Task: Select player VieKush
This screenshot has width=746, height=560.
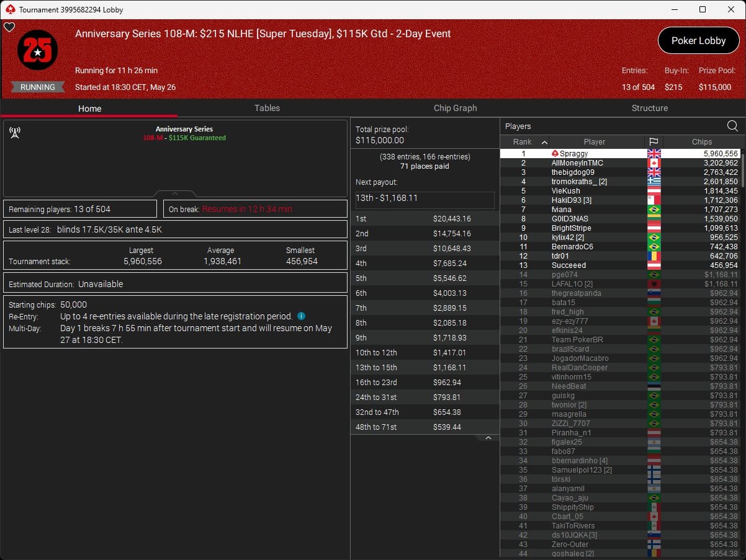Action: point(620,190)
